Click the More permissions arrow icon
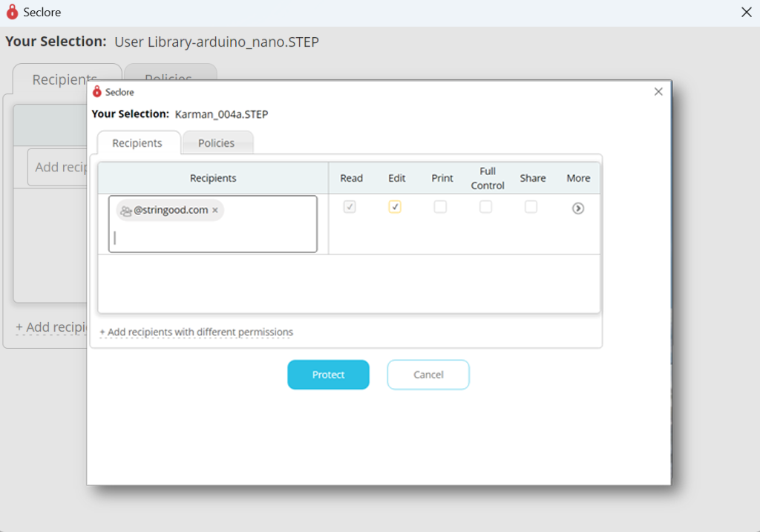760x532 pixels. click(x=577, y=208)
